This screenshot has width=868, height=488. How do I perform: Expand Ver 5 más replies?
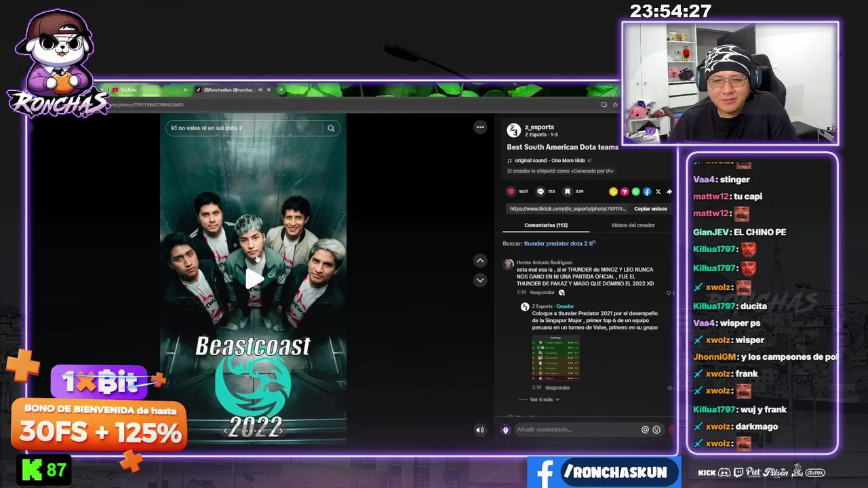click(545, 400)
